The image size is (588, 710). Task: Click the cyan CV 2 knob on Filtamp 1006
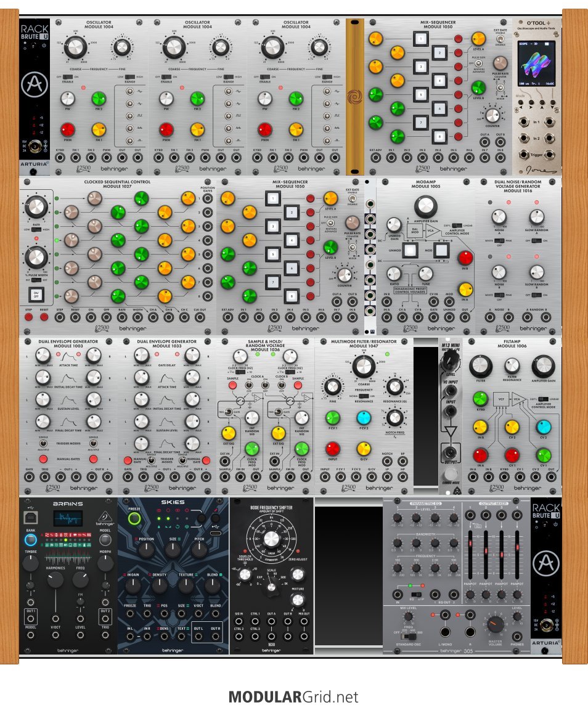(x=543, y=426)
